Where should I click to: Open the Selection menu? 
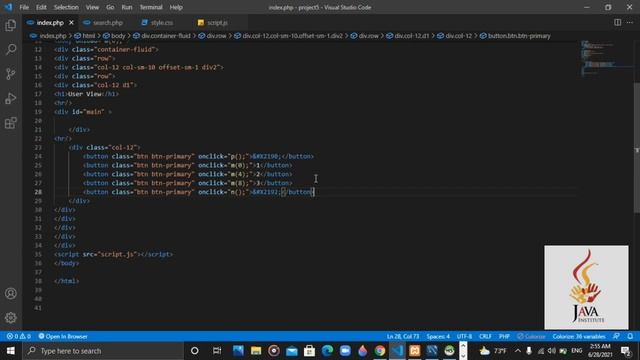click(66, 7)
